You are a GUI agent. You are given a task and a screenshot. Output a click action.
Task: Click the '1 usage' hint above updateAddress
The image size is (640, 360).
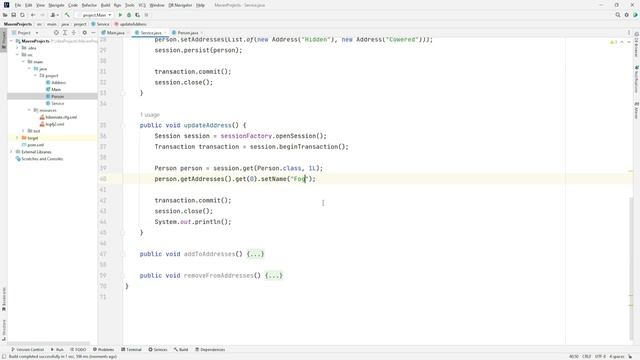coord(150,115)
